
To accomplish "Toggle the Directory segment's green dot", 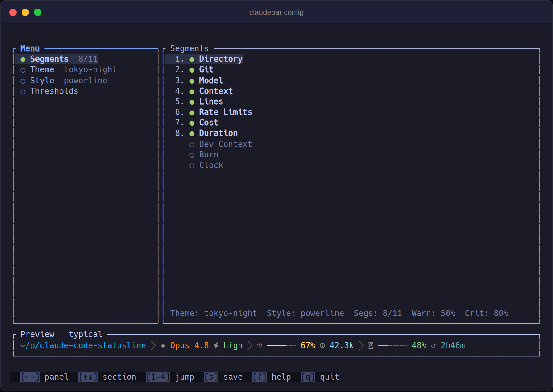I will point(192,59).
